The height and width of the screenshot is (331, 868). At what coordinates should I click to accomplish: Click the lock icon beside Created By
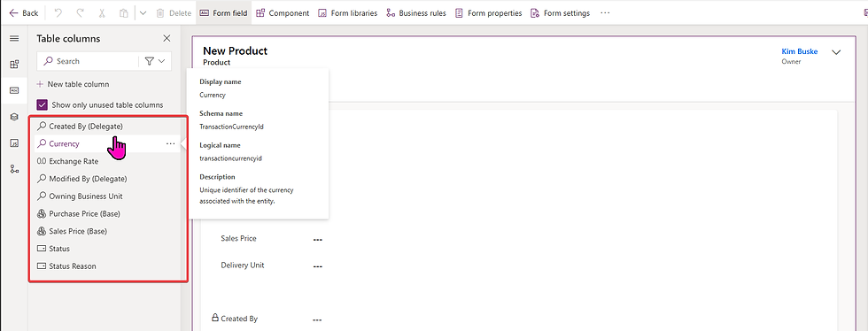pyautogui.click(x=214, y=318)
